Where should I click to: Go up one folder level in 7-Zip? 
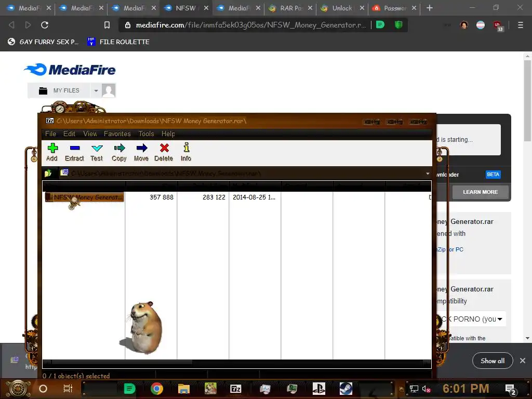click(48, 174)
